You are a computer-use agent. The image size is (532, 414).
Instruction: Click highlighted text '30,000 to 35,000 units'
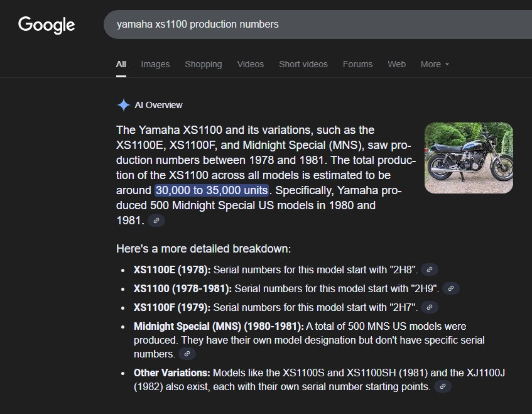[212, 190]
